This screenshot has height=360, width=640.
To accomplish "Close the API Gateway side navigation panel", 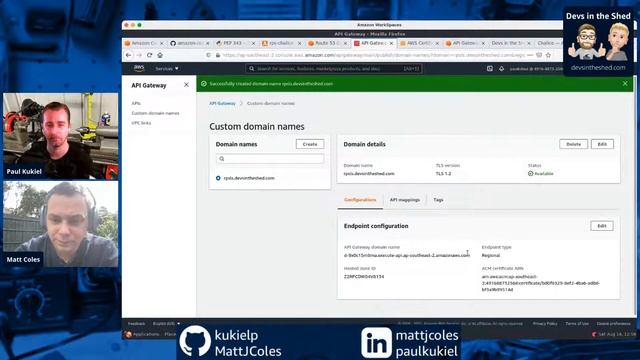I will [x=186, y=85].
